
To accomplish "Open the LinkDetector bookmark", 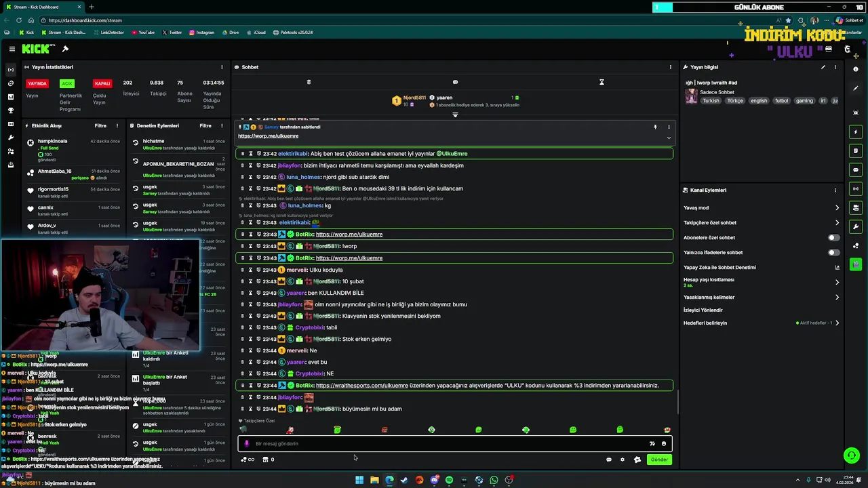I will click(108, 33).
